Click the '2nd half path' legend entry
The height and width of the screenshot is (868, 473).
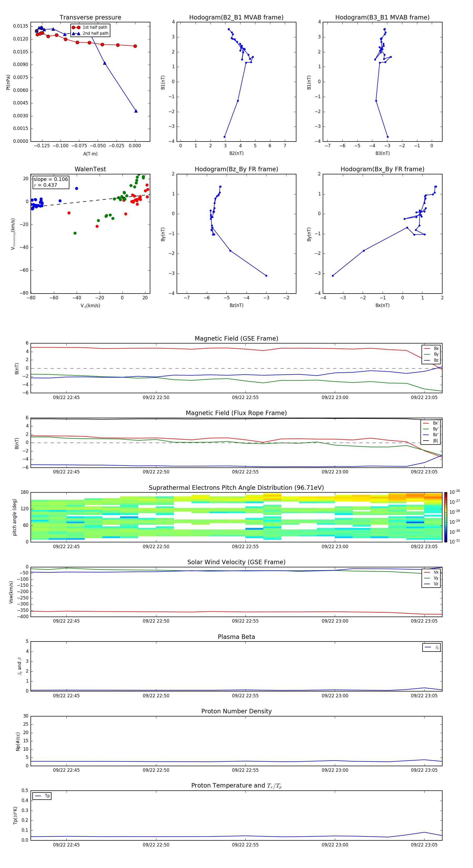click(x=90, y=33)
